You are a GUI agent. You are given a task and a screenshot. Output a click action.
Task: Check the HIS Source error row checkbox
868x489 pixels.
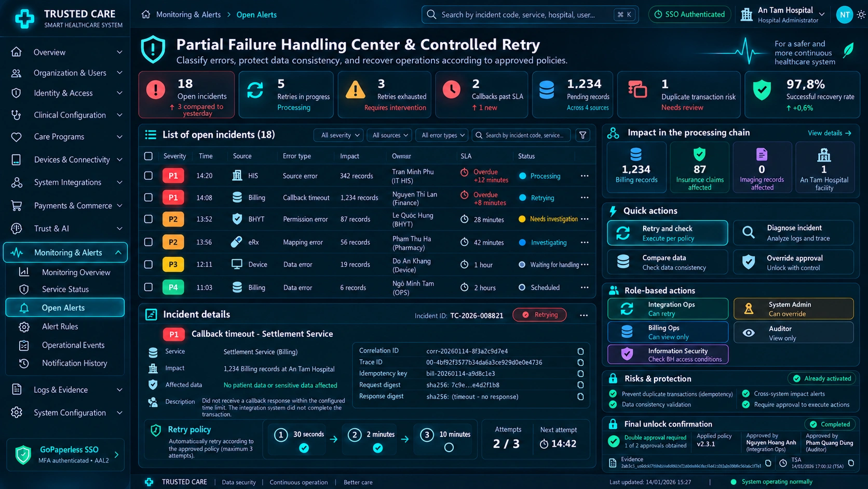[148, 176]
